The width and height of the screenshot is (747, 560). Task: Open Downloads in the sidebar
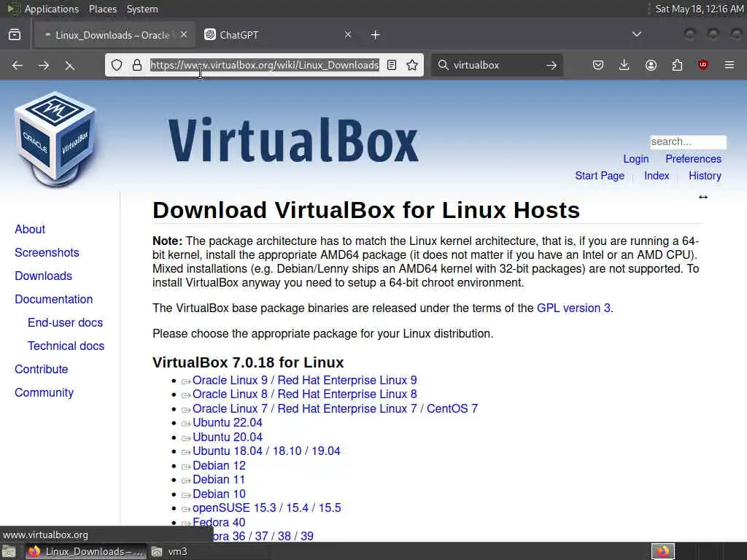(x=43, y=276)
